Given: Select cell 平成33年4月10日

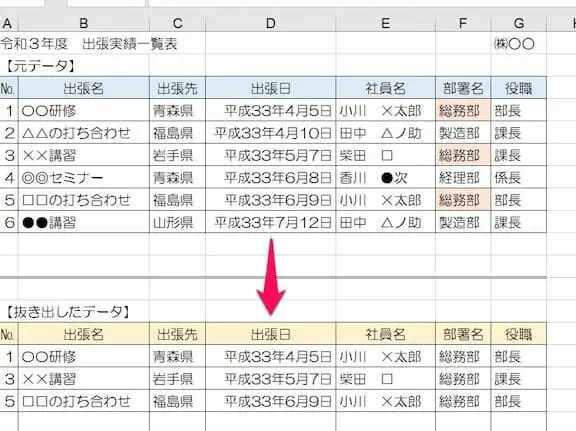Looking at the screenshot, I should [x=271, y=133].
